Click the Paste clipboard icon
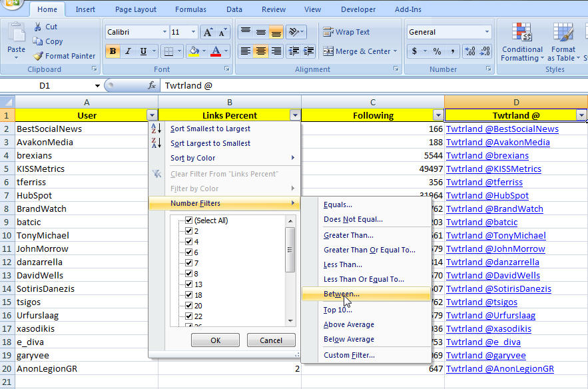The height and width of the screenshot is (389, 588). 16,37
